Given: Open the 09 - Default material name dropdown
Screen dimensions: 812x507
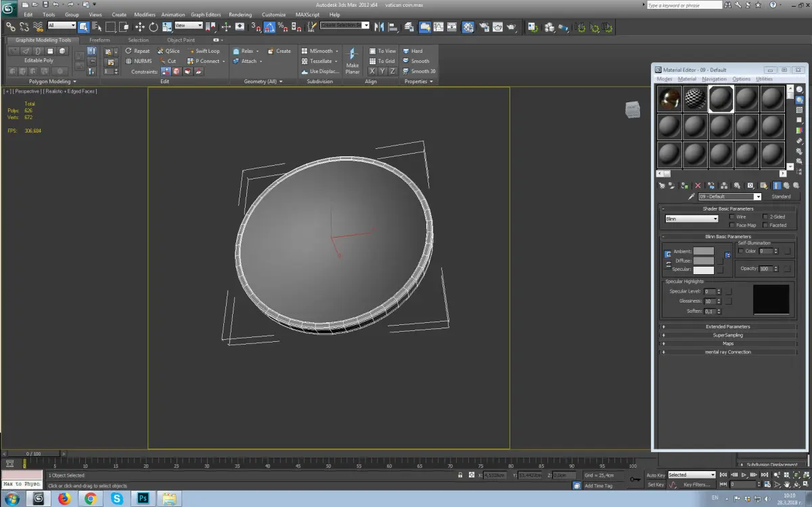Looking at the screenshot, I should (x=730, y=196).
